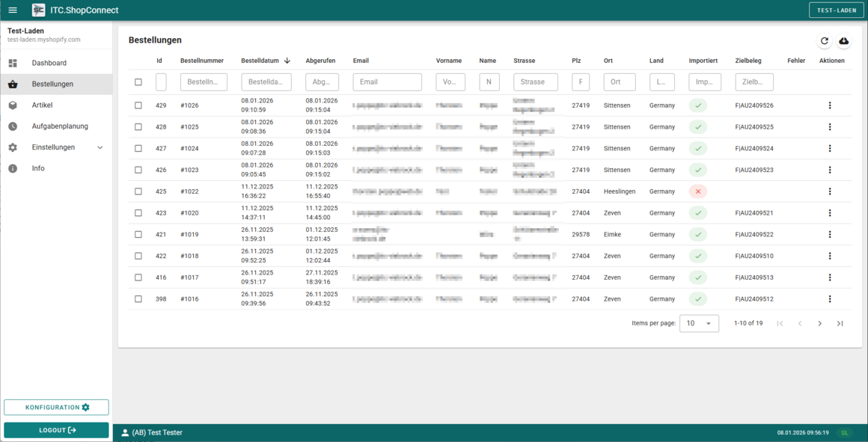The height and width of the screenshot is (442, 868).
Task: Expand the Einstellungen submenu
Action: 100,148
